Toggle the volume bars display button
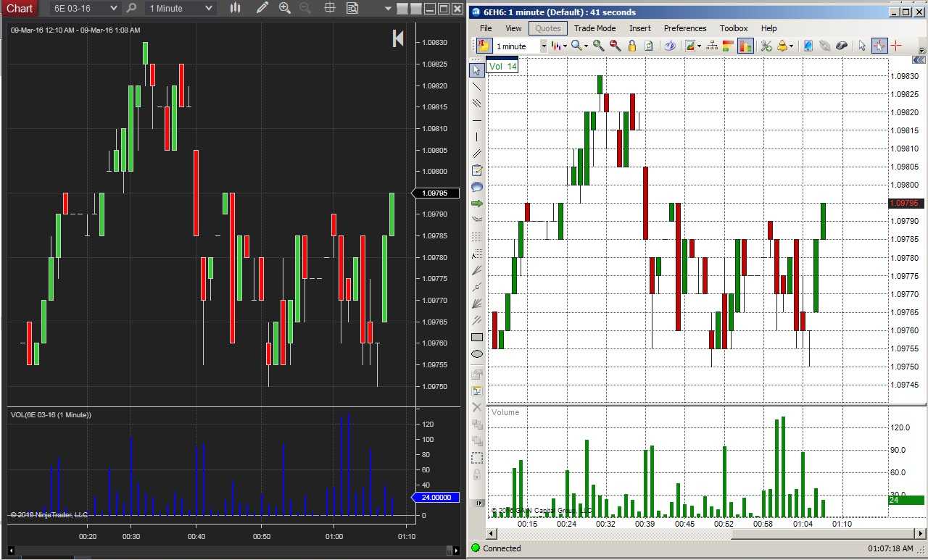 [745, 46]
